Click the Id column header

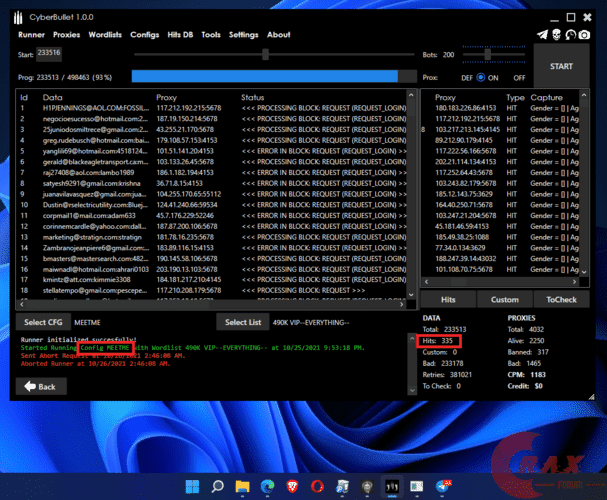tap(24, 98)
